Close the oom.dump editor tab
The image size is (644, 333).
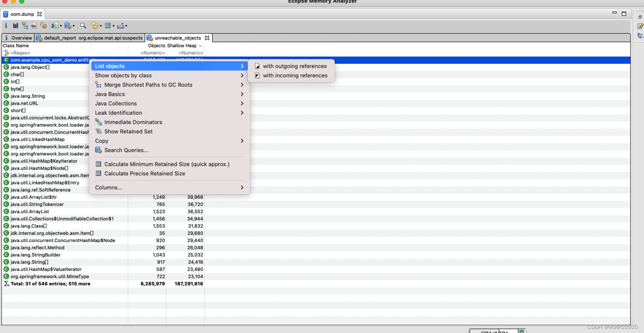click(39, 14)
